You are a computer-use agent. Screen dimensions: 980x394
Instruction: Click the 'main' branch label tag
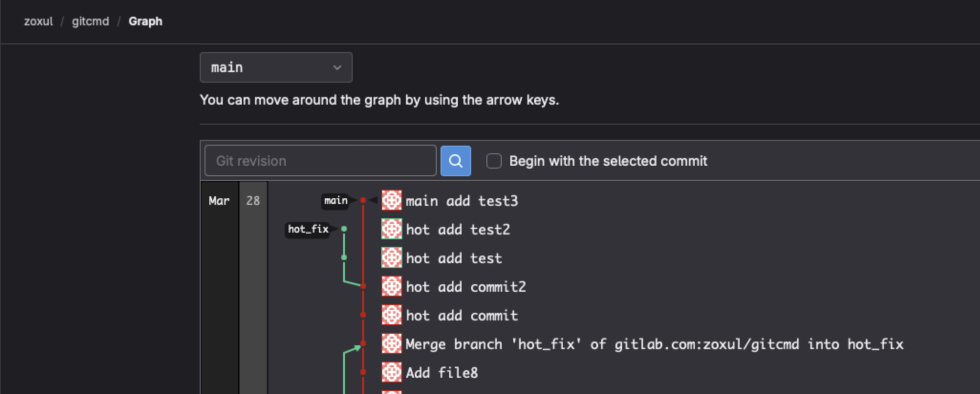coord(335,201)
